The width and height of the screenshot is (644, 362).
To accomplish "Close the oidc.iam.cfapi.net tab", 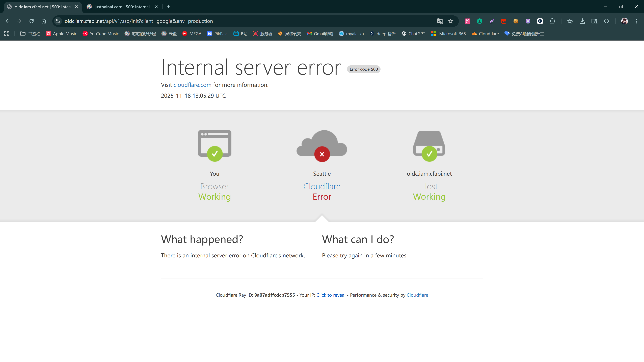I will 76,7.
